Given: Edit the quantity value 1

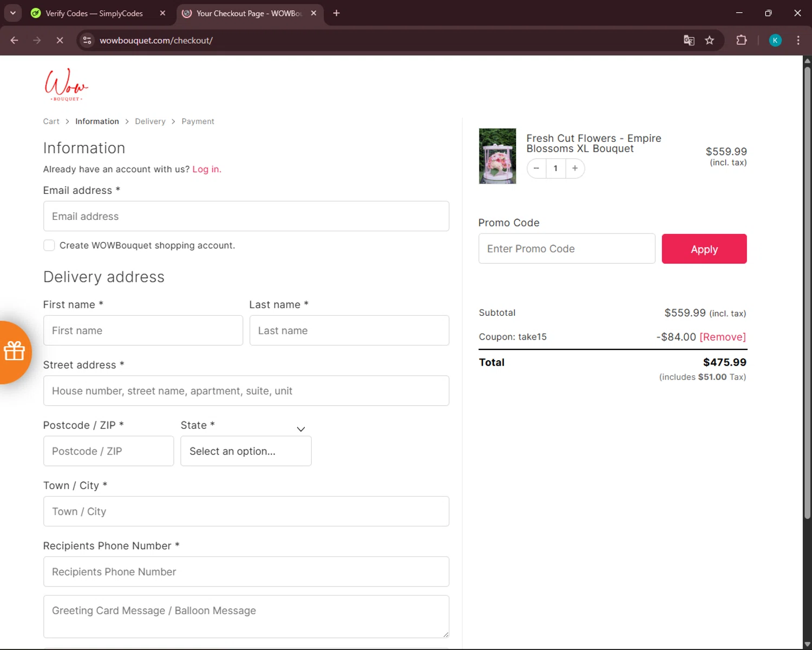Looking at the screenshot, I should coord(555,168).
